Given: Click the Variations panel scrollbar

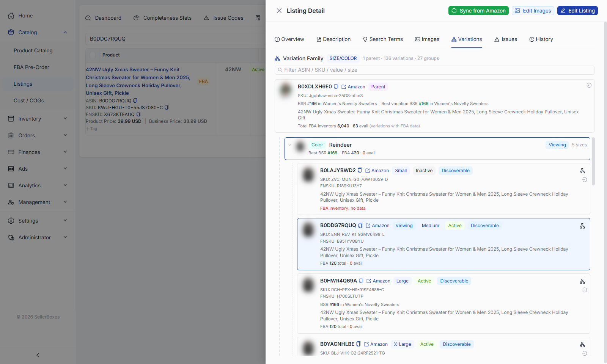Looking at the screenshot, I should tap(593, 161).
